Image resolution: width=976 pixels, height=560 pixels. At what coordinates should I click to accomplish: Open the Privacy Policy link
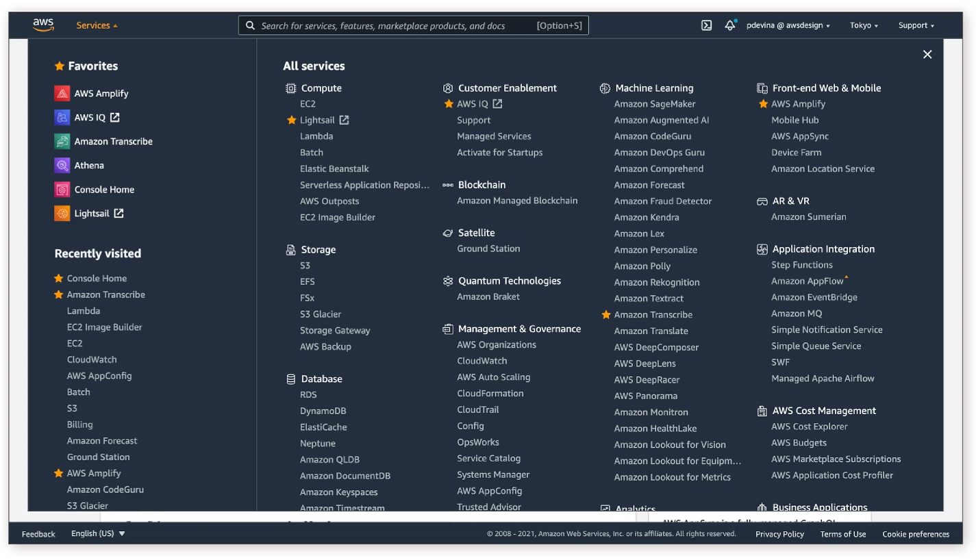(x=779, y=534)
